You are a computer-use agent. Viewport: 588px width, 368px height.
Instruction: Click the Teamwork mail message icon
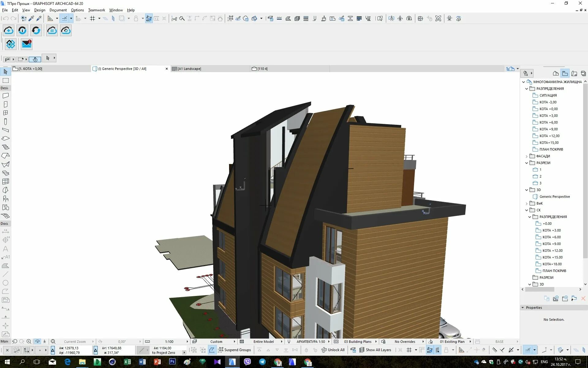pos(27,44)
